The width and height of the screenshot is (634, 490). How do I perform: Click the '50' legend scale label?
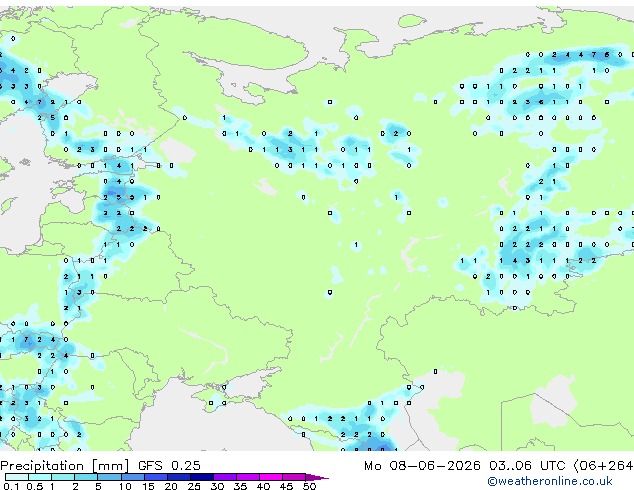(x=309, y=486)
